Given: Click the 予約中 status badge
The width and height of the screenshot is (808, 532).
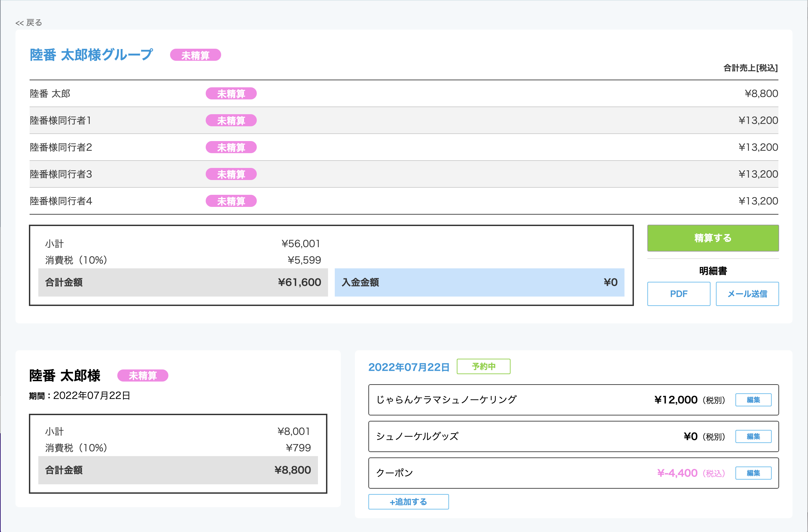Looking at the screenshot, I should pyautogui.click(x=483, y=366).
